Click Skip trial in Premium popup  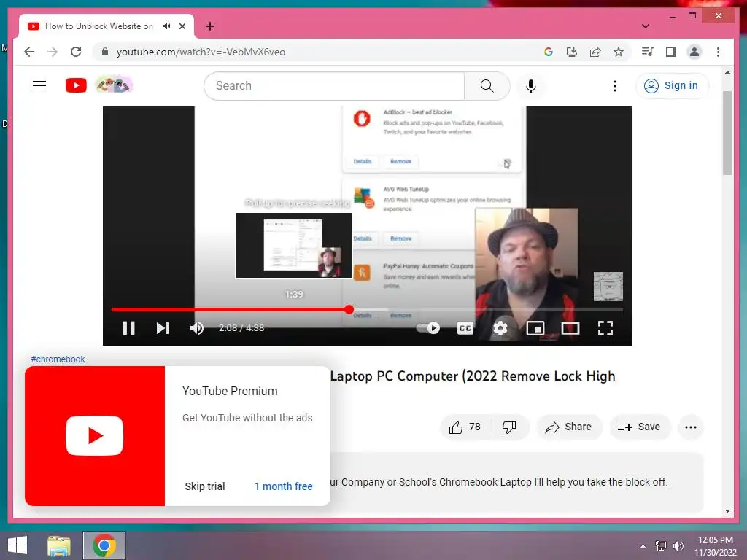[205, 486]
